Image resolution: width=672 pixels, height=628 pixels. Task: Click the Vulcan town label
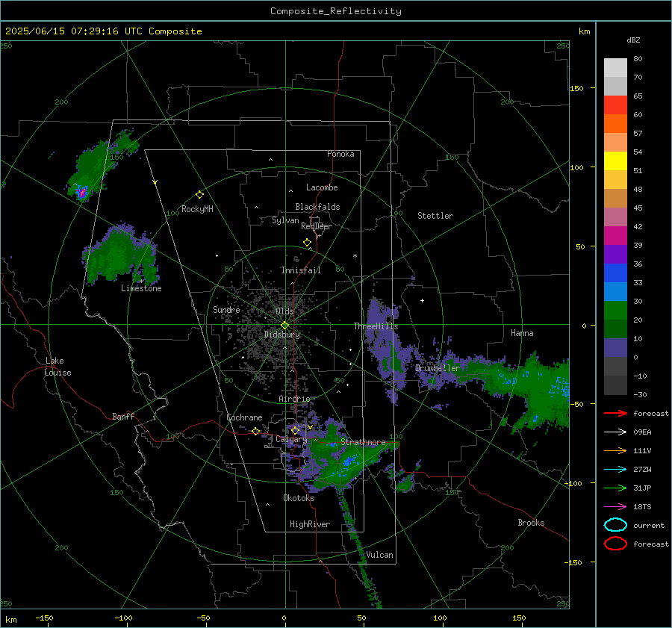click(380, 555)
